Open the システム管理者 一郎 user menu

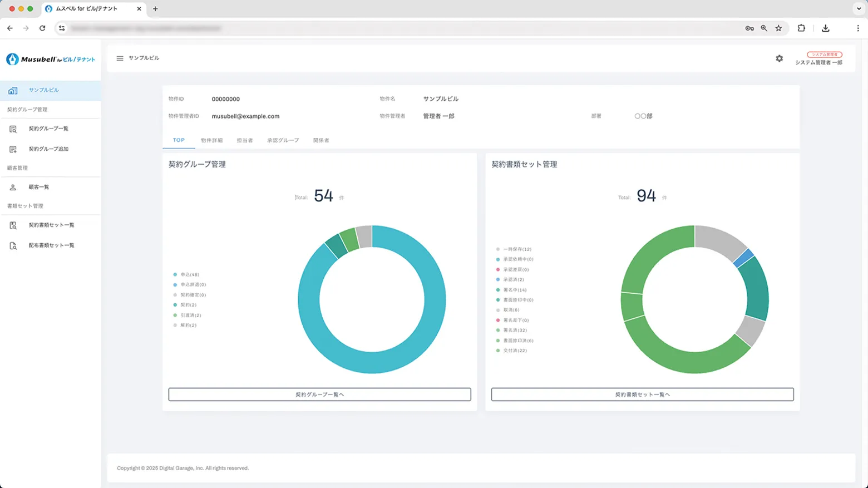tap(818, 59)
